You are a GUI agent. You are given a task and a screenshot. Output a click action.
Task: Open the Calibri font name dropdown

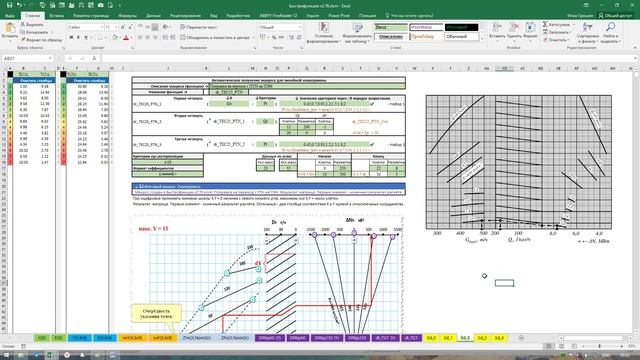click(102, 27)
